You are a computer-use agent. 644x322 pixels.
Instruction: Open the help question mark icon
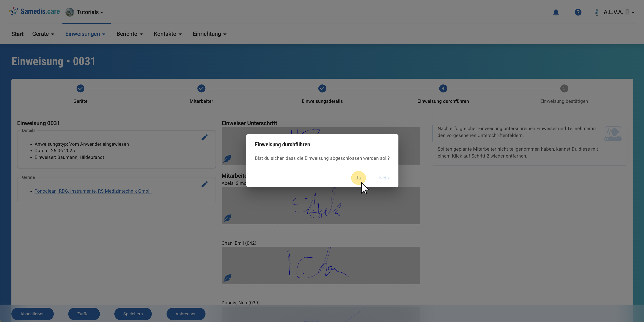[578, 12]
